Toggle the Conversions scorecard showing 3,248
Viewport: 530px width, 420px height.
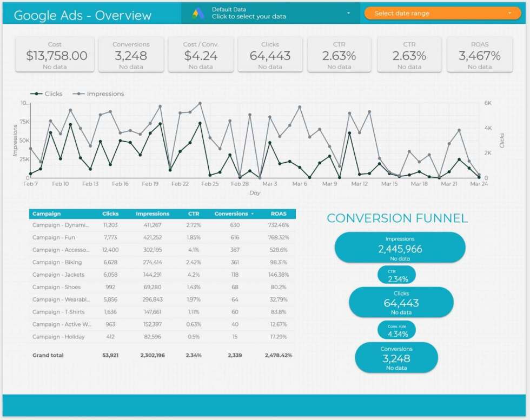click(131, 54)
